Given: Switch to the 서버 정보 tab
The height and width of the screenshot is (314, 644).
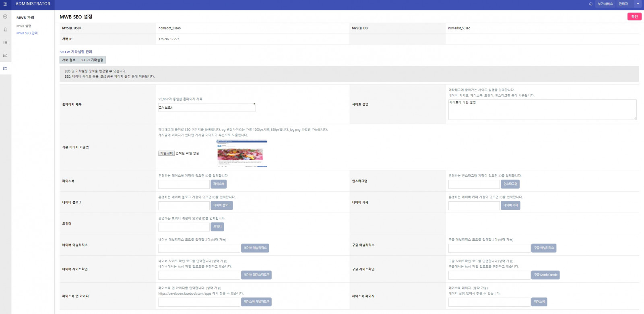Looking at the screenshot, I should coord(69,60).
